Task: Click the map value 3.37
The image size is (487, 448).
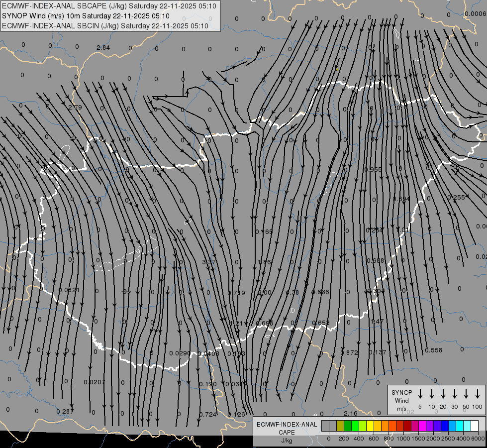Action: [209, 262]
